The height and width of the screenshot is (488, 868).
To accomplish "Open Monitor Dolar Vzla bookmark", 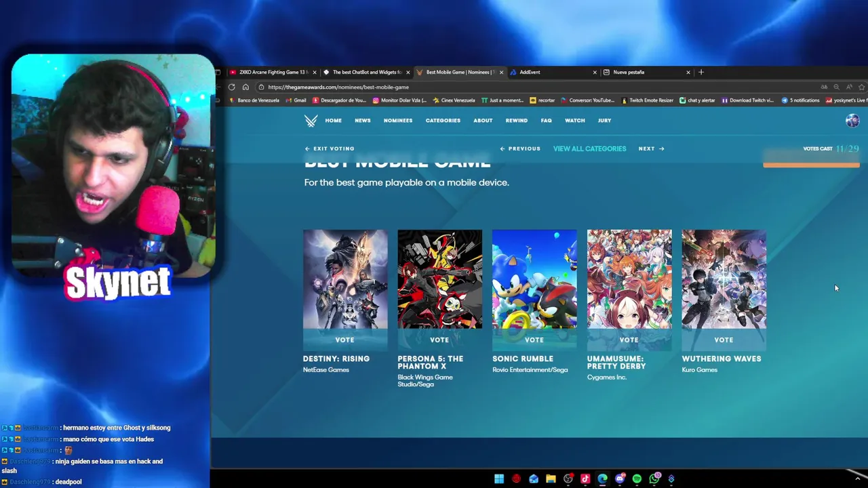I will (x=399, y=100).
